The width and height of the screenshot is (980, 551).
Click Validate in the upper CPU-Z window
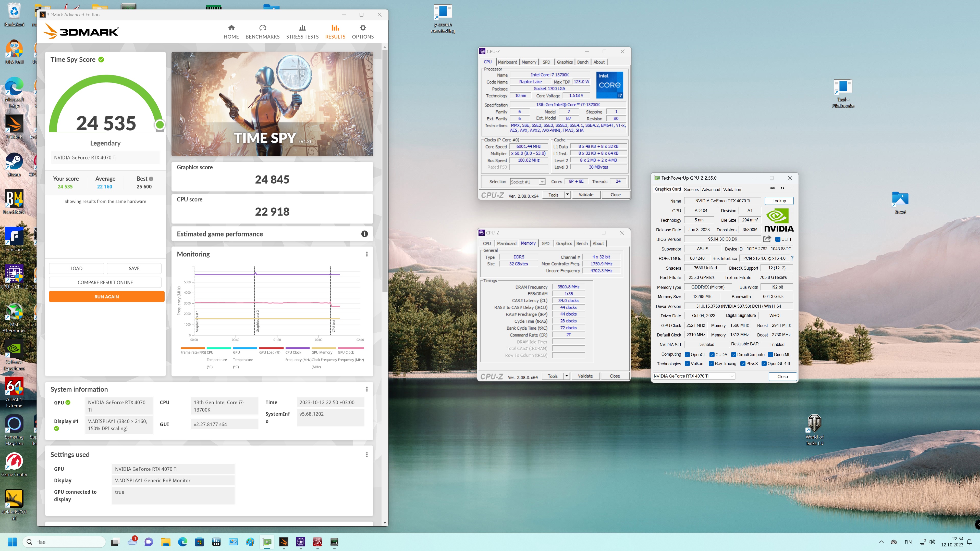586,195
